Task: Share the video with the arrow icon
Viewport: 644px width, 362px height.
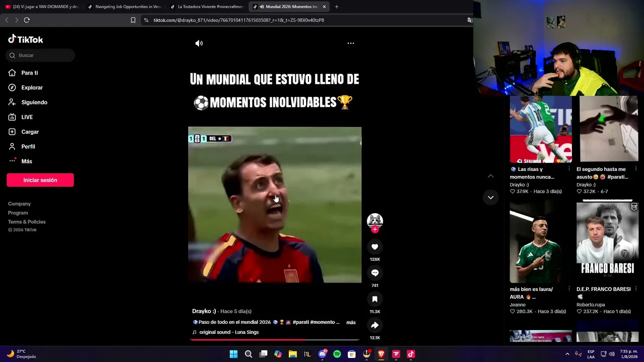Action: click(x=375, y=325)
